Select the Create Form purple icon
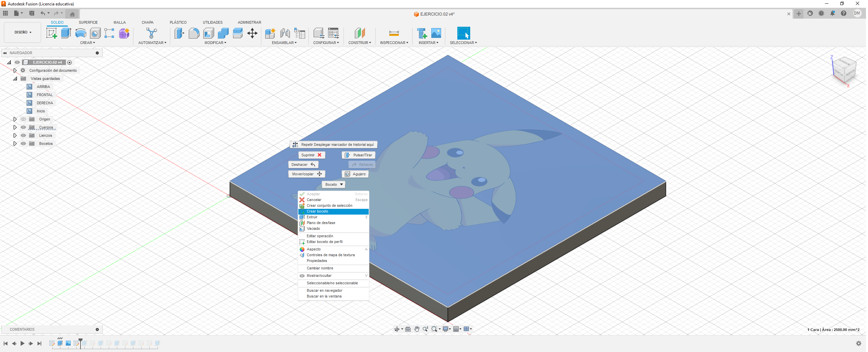This screenshot has width=868, height=352. (124, 33)
